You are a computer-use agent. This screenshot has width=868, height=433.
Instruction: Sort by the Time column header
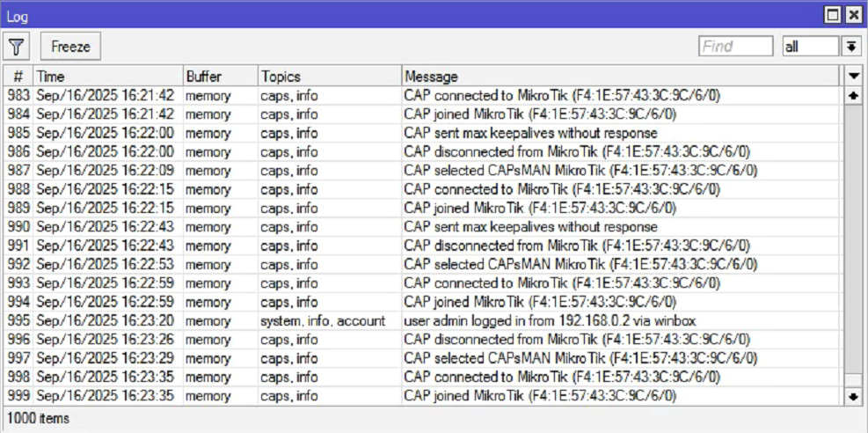[108, 76]
